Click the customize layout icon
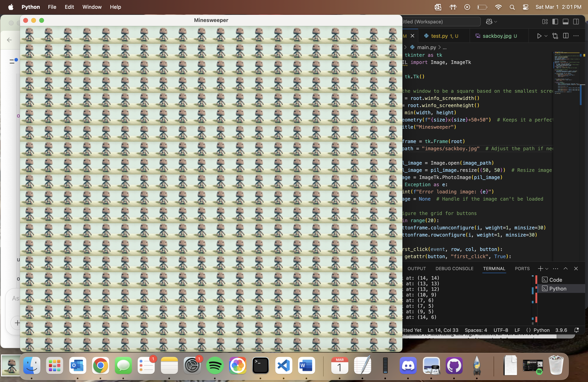Image resolution: width=588 pixels, height=382 pixels. point(545,22)
